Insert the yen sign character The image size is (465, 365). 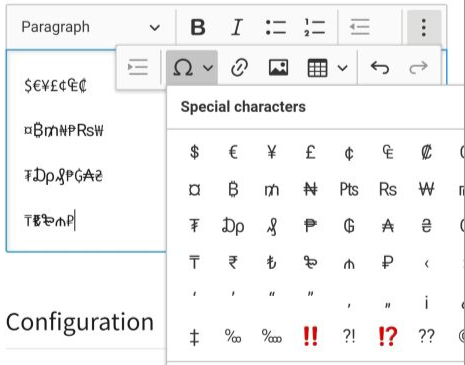point(272,152)
